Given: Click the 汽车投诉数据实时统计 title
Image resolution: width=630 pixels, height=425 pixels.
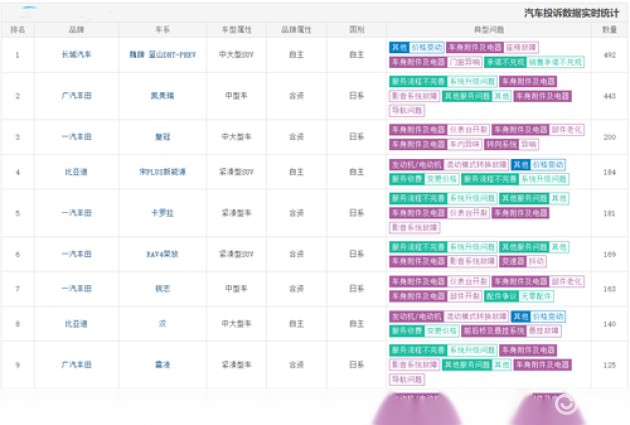Looking at the screenshot, I should (571, 13).
